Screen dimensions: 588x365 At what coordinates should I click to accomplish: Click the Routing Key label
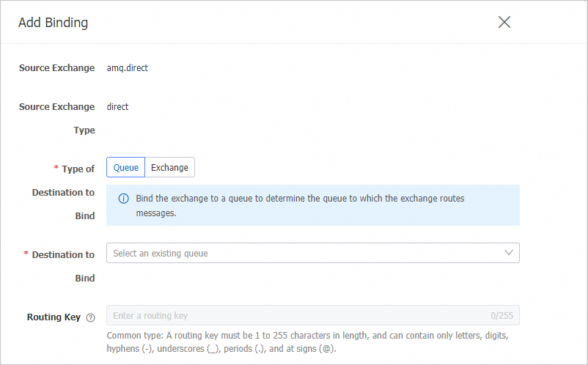pos(54,317)
